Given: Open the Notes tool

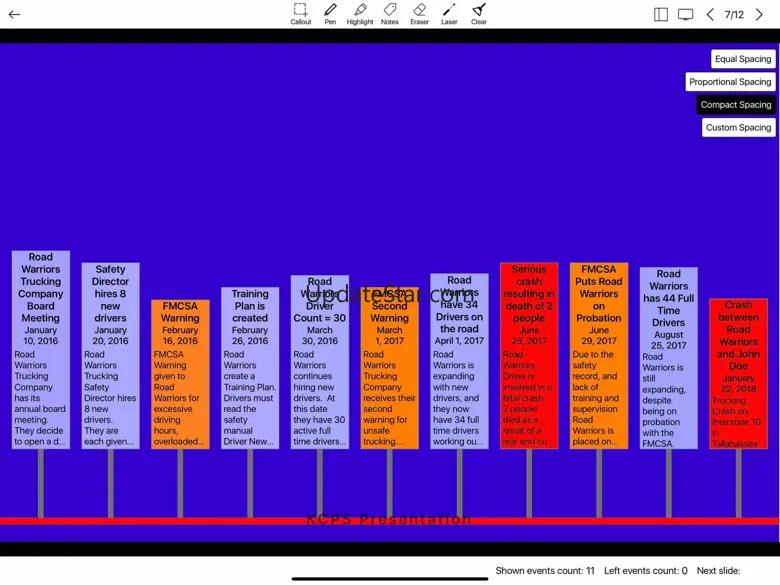Looking at the screenshot, I should pyautogui.click(x=390, y=14).
